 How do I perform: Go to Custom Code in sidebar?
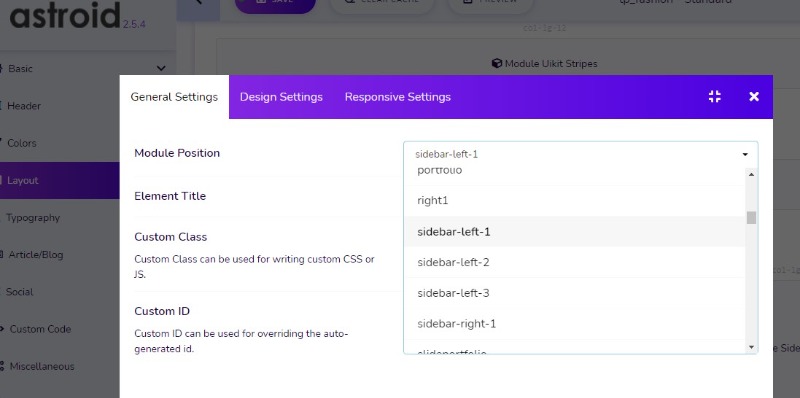tap(40, 329)
